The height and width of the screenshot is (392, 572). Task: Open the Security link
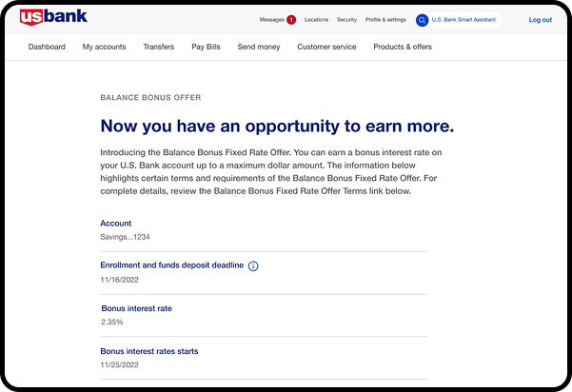click(346, 20)
